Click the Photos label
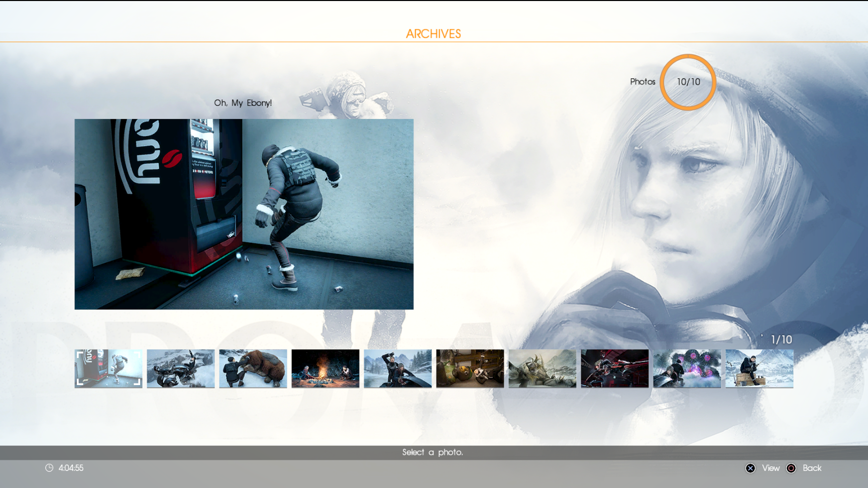Viewport: 868px width, 488px height. 643,82
